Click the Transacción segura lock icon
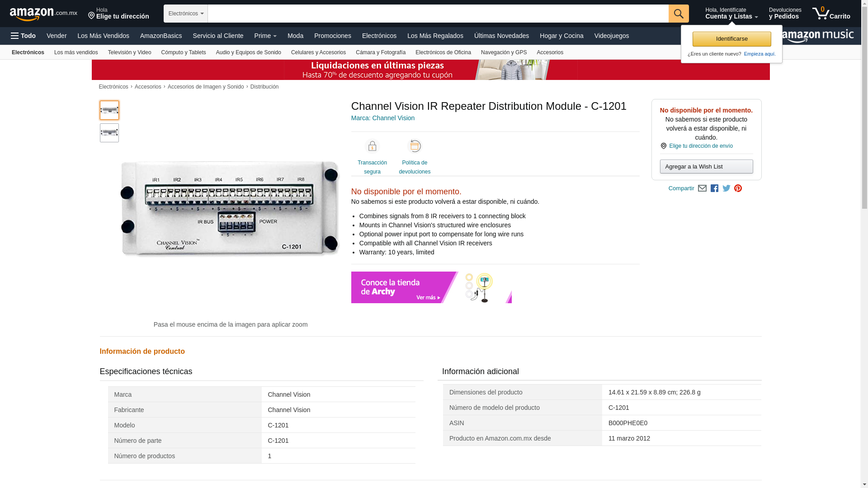Image resolution: width=868 pixels, height=488 pixels. 372,146
